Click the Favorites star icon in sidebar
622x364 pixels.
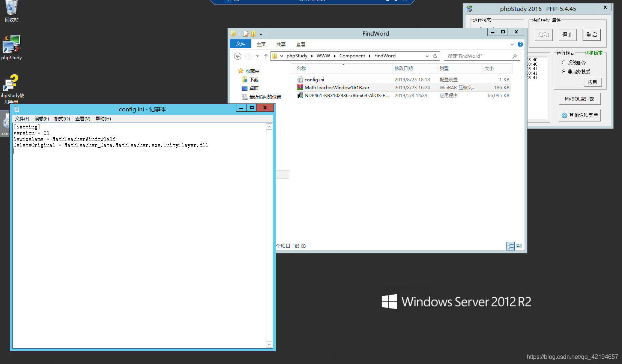click(x=241, y=71)
